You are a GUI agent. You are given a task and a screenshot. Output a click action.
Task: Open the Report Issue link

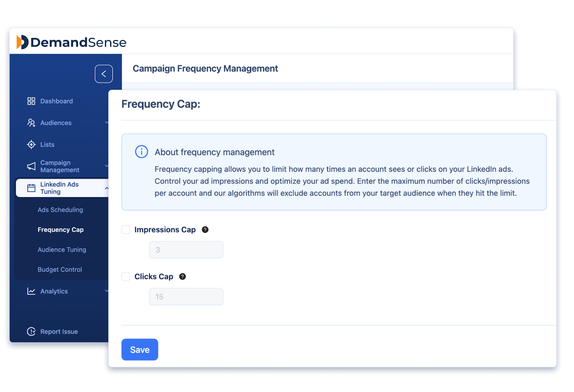(x=59, y=332)
